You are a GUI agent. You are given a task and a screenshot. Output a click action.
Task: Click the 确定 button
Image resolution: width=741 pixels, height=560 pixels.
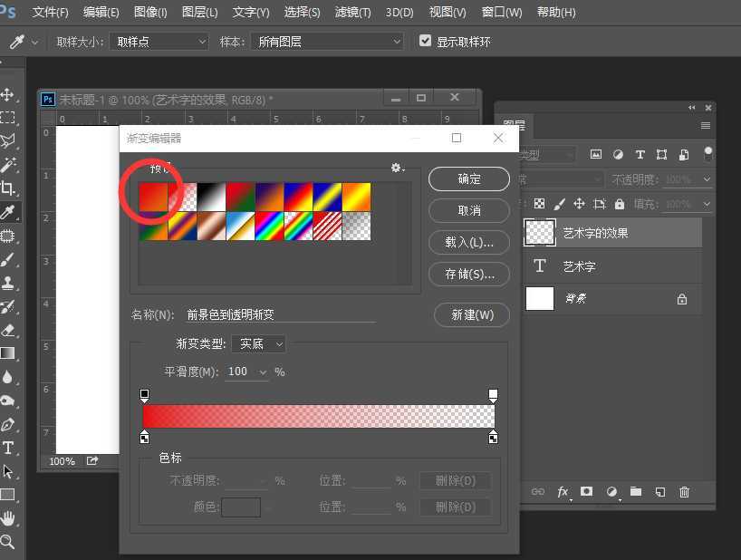pos(468,179)
